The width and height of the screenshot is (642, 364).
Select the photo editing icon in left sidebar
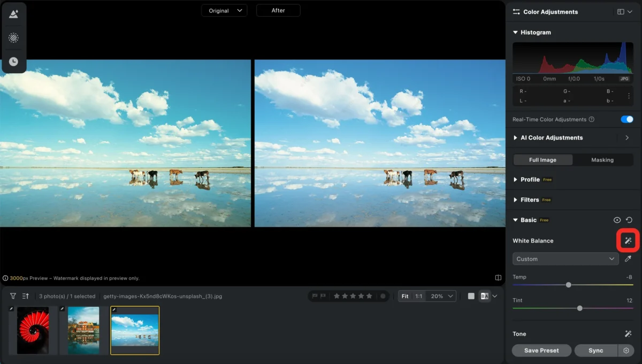[14, 13]
